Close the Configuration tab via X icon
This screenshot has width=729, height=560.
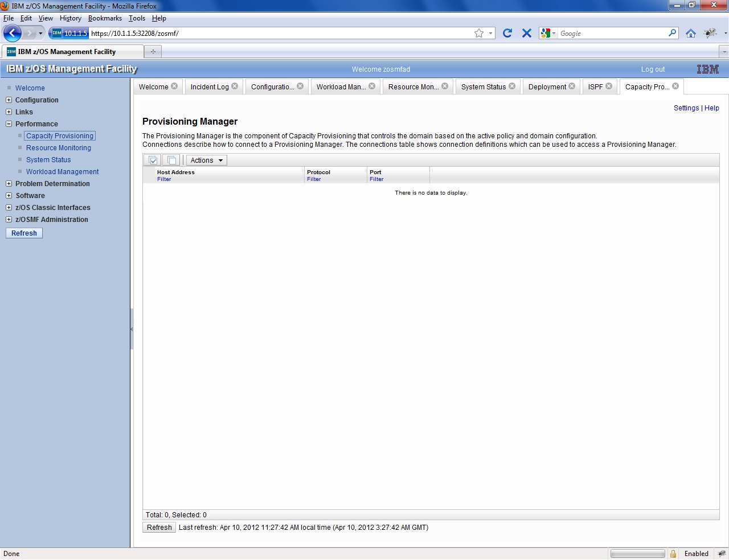300,86
